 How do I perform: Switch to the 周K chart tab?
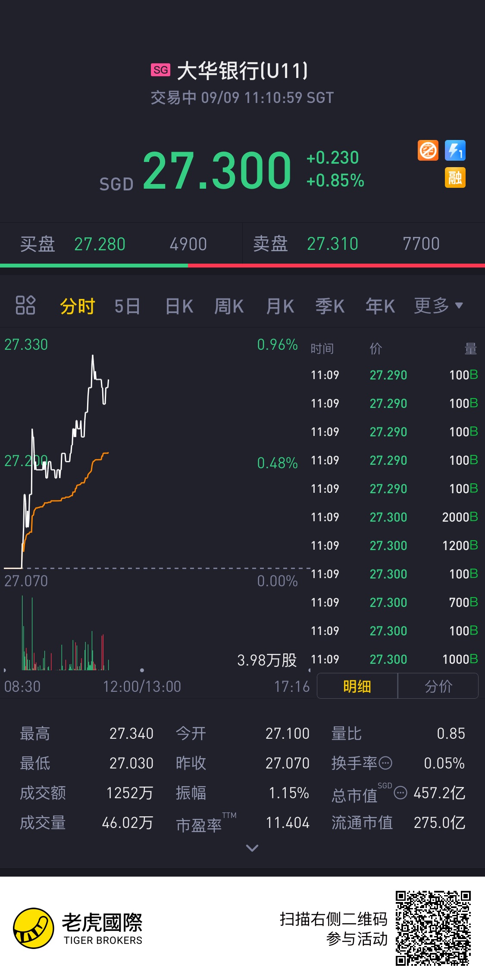[x=229, y=306]
